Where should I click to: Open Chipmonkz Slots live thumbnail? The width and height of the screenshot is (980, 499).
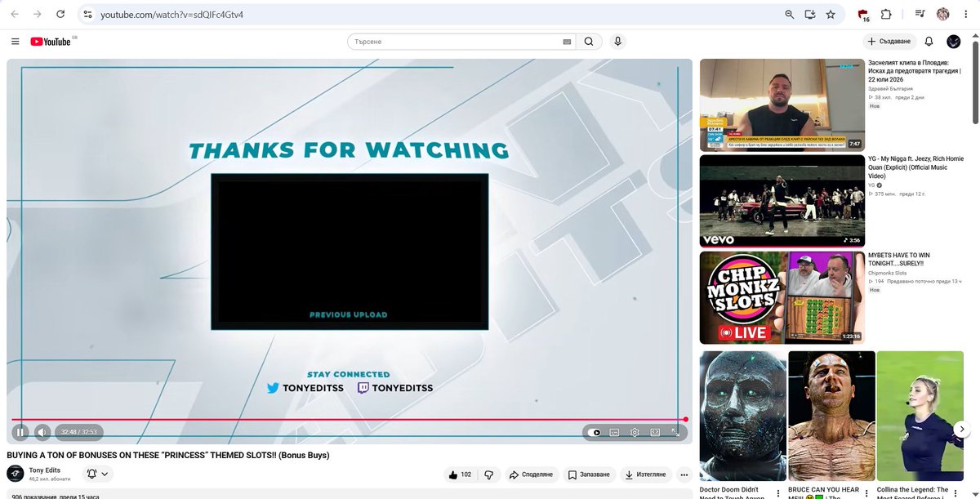click(x=782, y=297)
